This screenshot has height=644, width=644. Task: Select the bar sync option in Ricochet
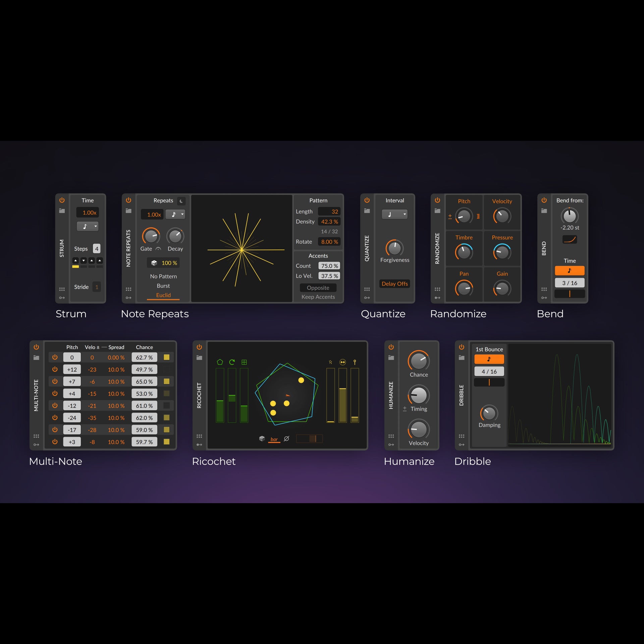pyautogui.click(x=274, y=439)
